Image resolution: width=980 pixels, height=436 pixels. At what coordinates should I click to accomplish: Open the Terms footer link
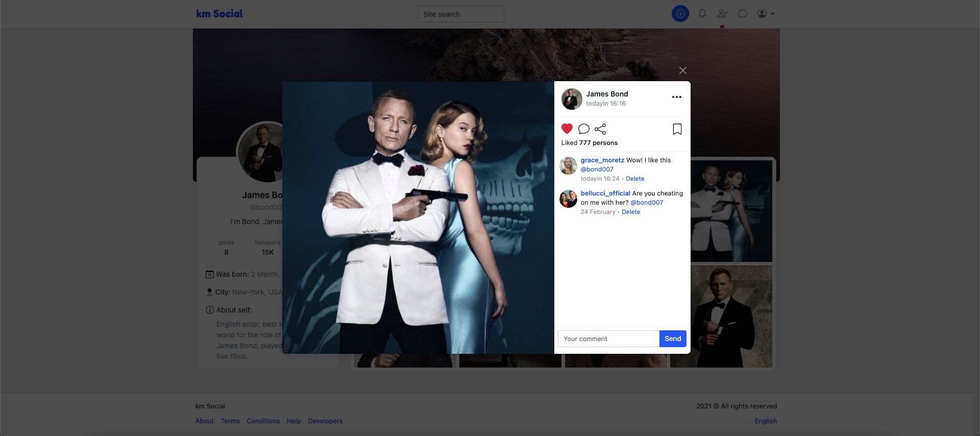coord(230,421)
